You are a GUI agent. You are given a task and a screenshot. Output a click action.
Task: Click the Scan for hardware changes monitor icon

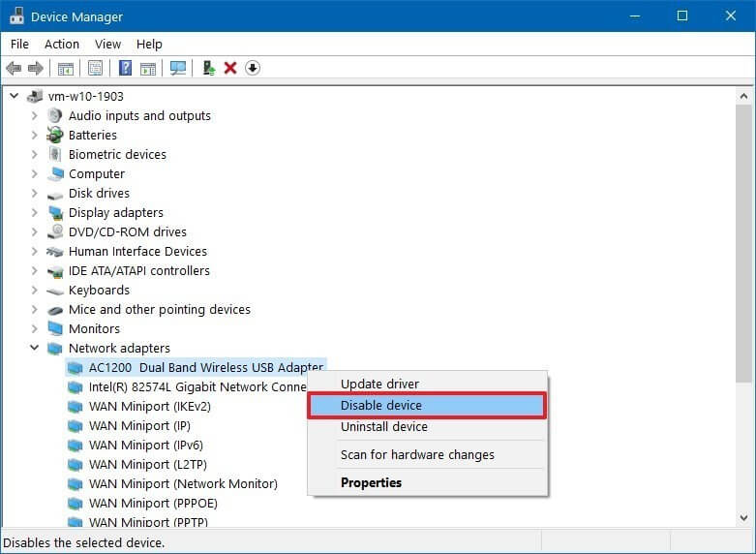tap(177, 68)
